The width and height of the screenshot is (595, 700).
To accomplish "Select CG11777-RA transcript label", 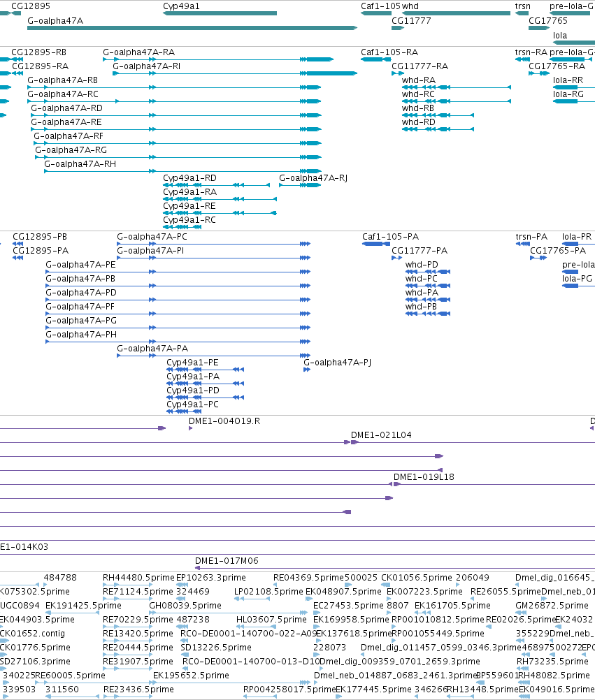I will pyautogui.click(x=420, y=66).
